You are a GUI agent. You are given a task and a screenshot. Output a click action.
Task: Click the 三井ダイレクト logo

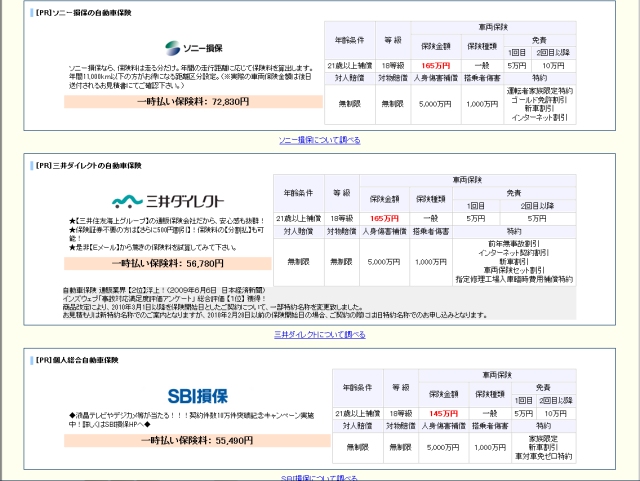[168, 201]
